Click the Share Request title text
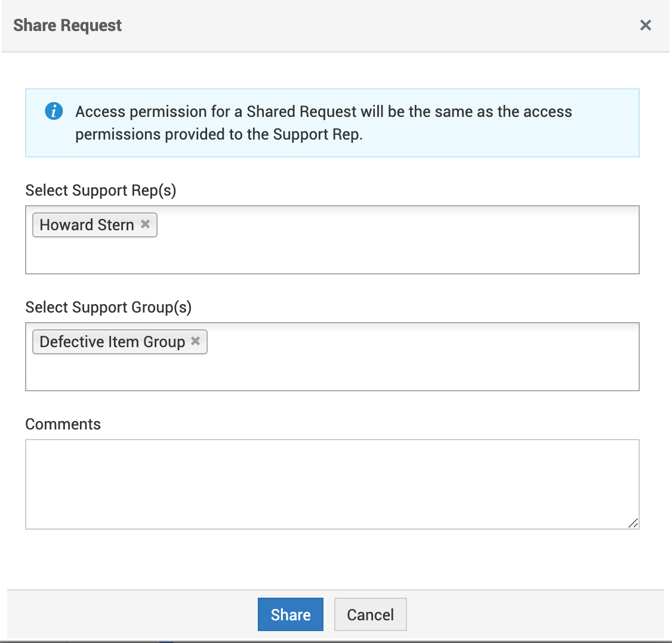The height and width of the screenshot is (643, 672). (x=67, y=25)
